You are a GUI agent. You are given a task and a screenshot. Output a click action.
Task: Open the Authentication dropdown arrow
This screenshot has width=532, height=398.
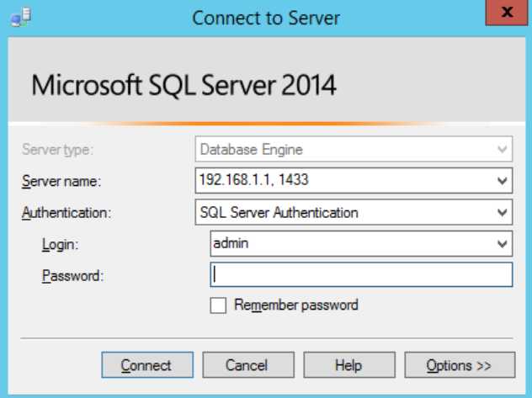click(503, 212)
